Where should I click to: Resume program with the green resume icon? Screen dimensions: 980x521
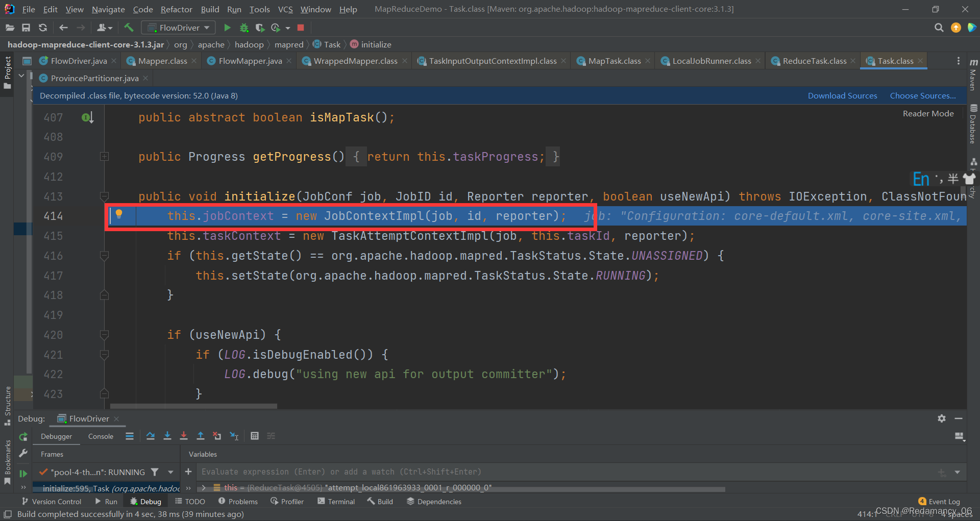23,474
